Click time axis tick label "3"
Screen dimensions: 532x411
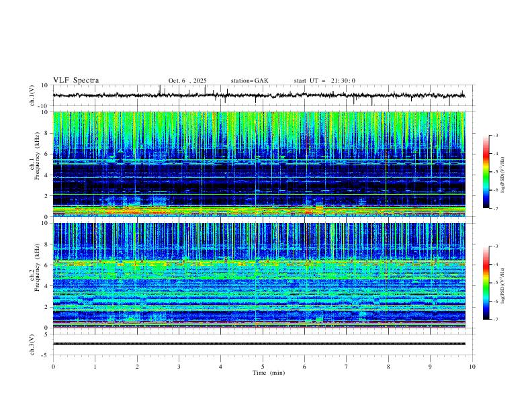(179, 367)
